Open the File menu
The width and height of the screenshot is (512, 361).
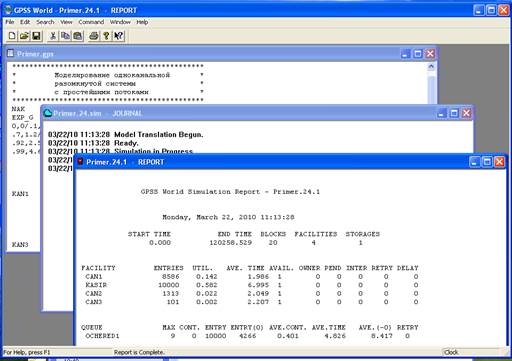pyautogui.click(x=10, y=22)
